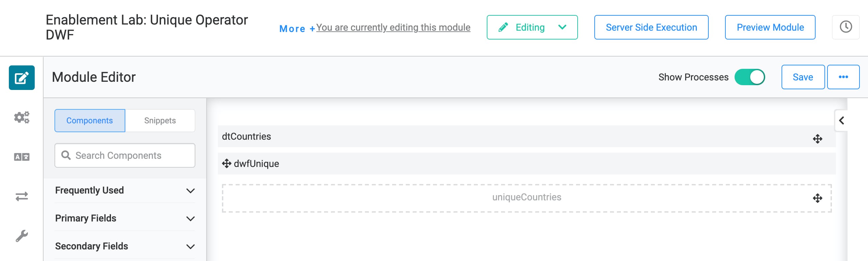868x261 pixels.
Task: Open the revision history clock icon
Action: [846, 27]
